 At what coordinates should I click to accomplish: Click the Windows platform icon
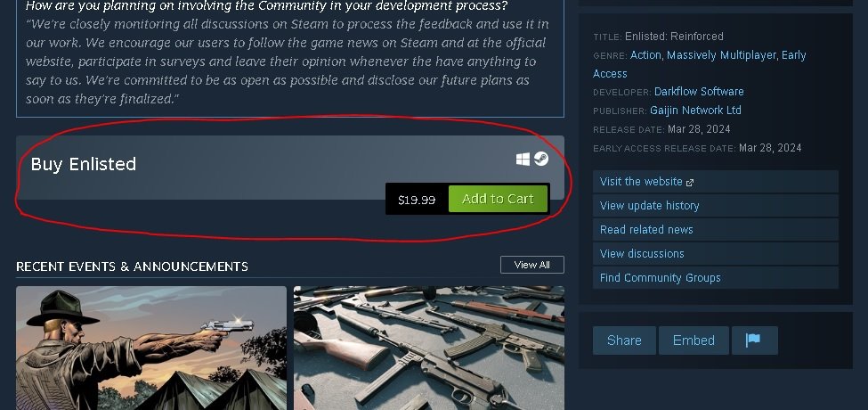click(523, 159)
